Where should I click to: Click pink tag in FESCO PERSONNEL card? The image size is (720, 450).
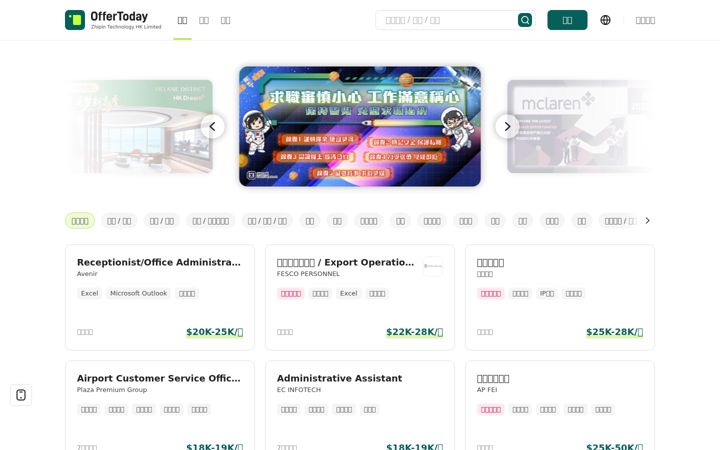coord(291,293)
